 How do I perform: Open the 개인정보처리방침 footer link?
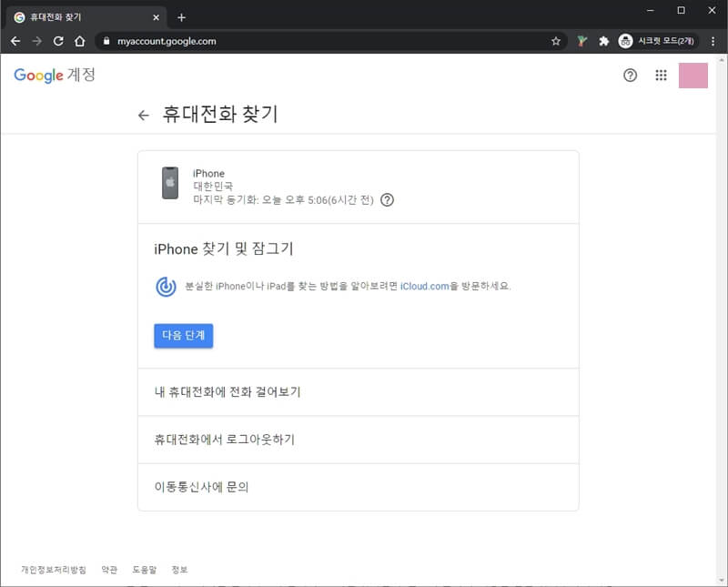tap(54, 570)
